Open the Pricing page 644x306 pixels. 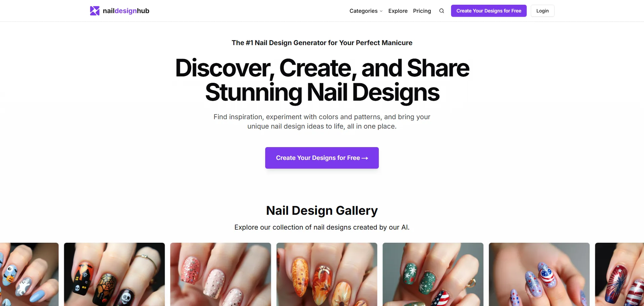coord(422,11)
